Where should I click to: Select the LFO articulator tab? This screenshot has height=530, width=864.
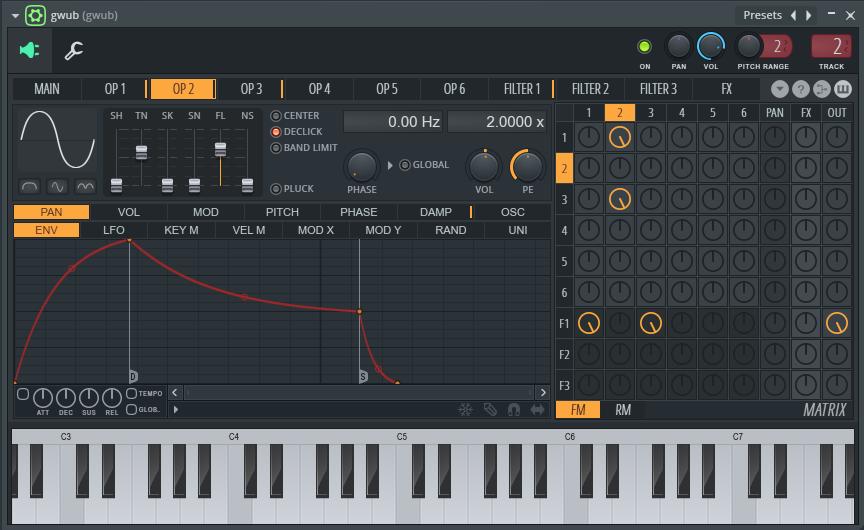tap(114, 230)
